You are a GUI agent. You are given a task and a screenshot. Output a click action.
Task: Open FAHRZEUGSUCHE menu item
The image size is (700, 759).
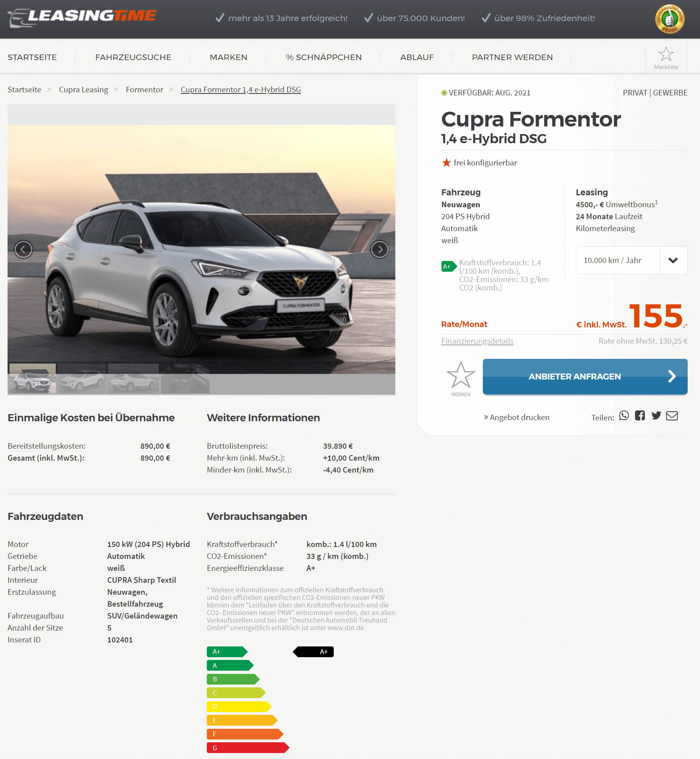pos(133,57)
